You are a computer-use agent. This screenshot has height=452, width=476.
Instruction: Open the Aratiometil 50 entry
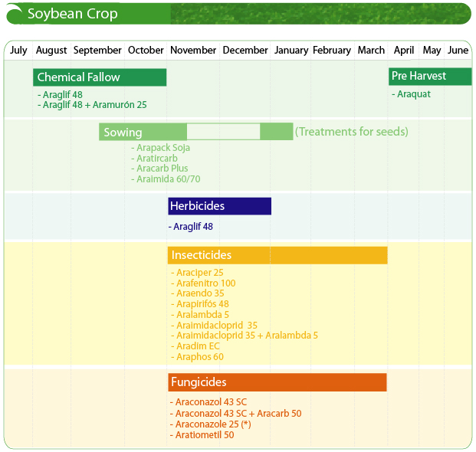click(x=202, y=435)
